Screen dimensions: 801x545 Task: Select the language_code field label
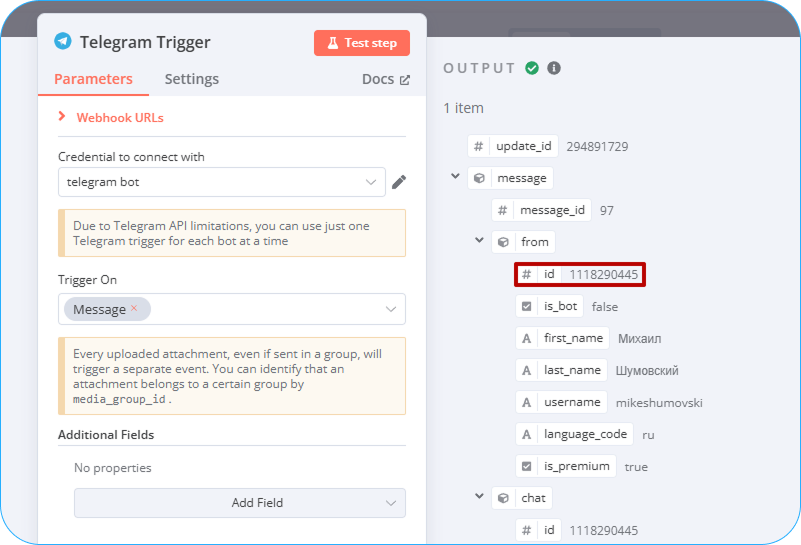pyautogui.click(x=585, y=434)
